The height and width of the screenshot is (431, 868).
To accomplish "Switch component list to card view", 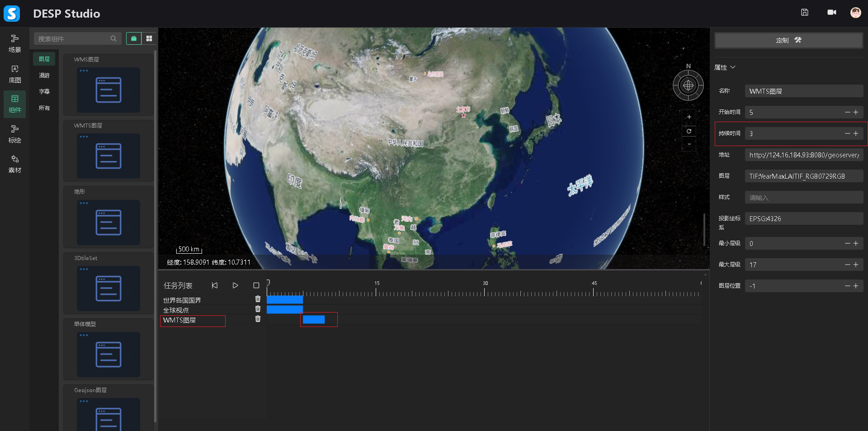I will pos(134,39).
